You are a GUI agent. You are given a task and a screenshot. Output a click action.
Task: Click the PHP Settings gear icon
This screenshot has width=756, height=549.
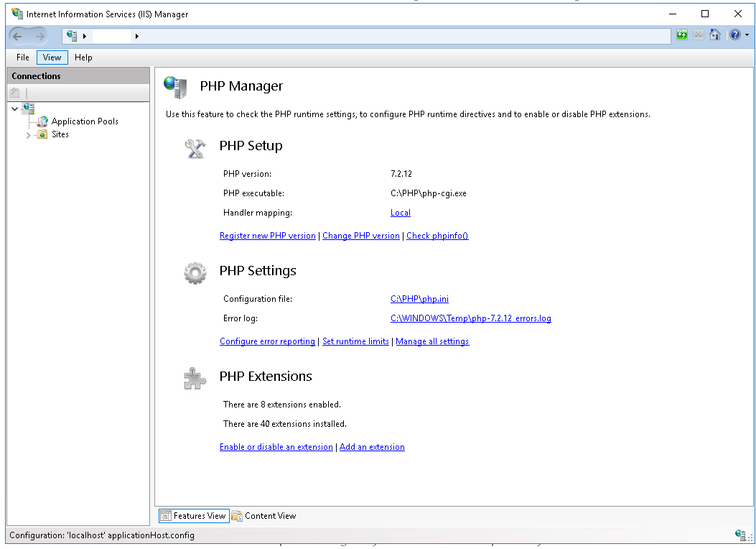195,273
